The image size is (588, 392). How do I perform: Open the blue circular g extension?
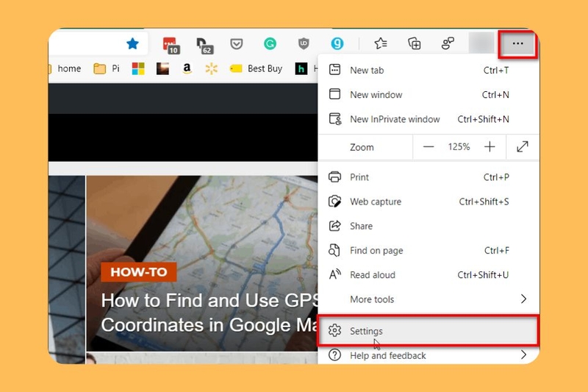[337, 44]
